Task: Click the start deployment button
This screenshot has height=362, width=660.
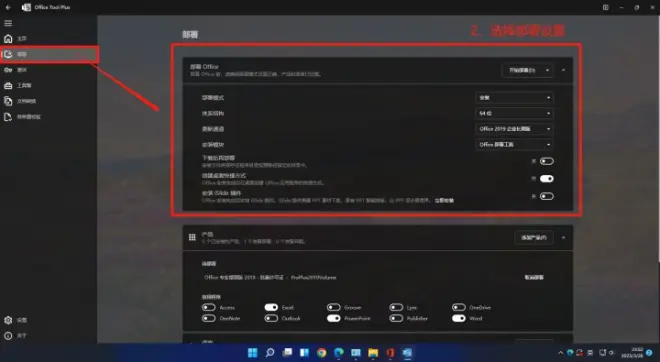Action: (522, 70)
